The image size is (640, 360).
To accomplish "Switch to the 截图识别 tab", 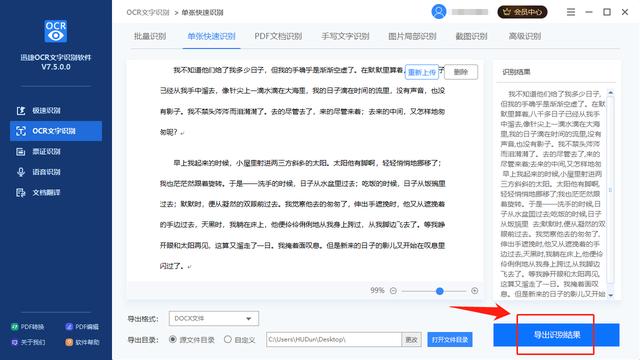I will [471, 36].
